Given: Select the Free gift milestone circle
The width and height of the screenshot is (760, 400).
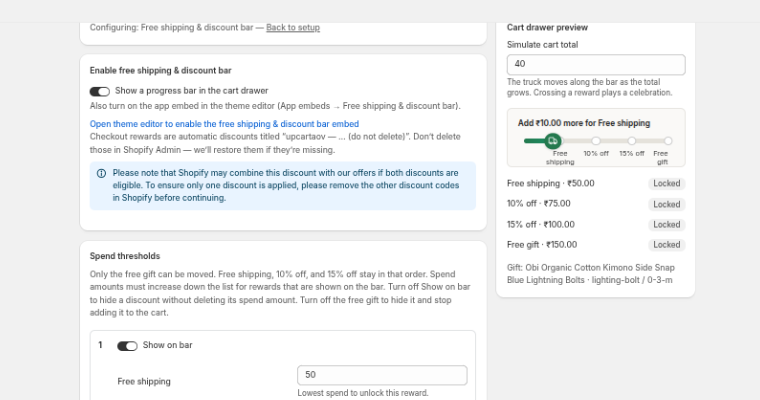Looking at the screenshot, I should 668,141.
